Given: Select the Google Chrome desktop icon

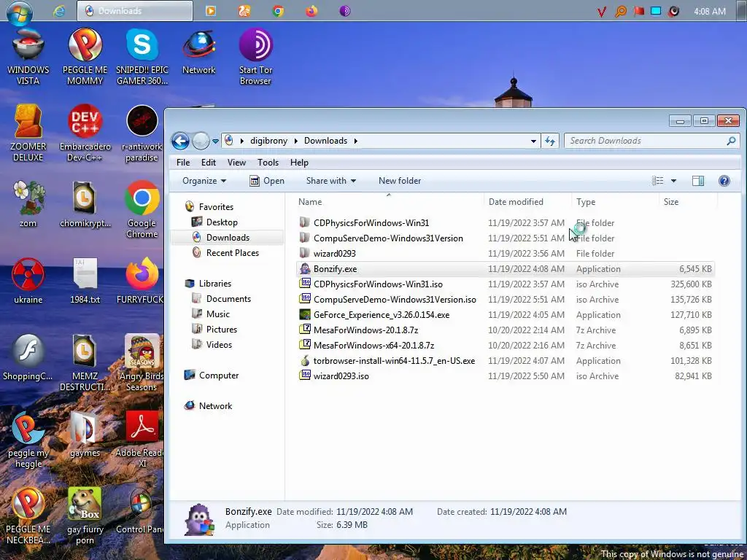Looking at the screenshot, I should 142,209.
